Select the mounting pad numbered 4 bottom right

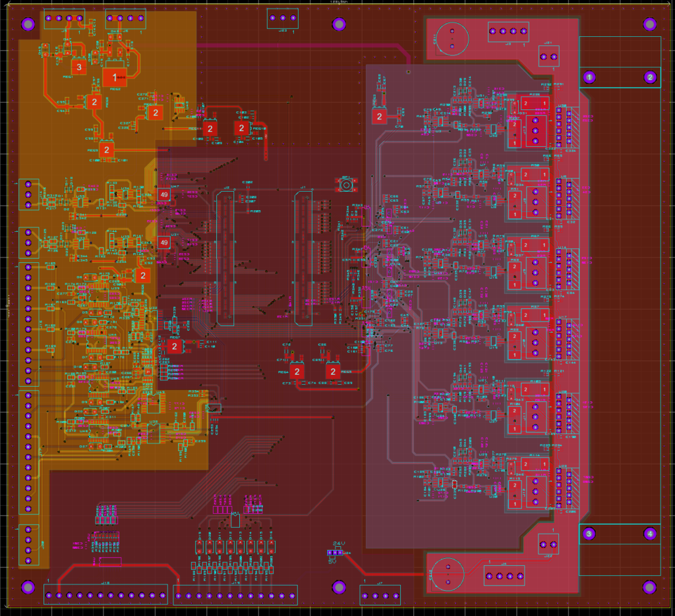[x=651, y=532]
